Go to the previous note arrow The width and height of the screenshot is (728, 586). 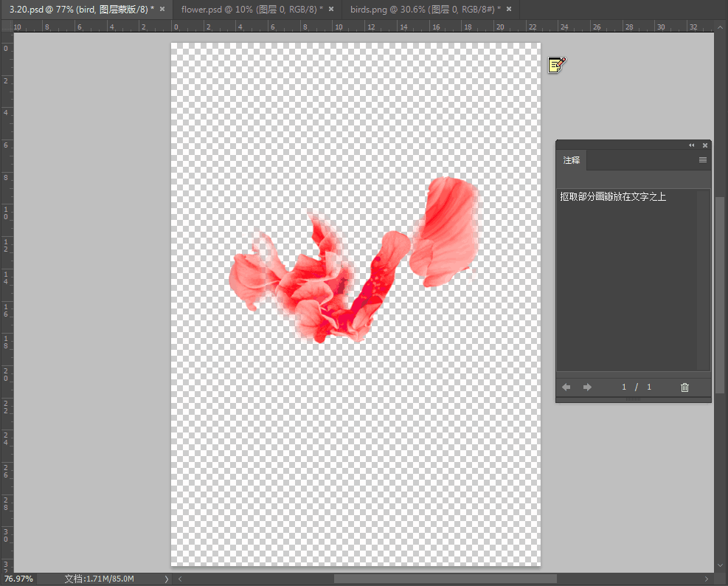(x=566, y=387)
